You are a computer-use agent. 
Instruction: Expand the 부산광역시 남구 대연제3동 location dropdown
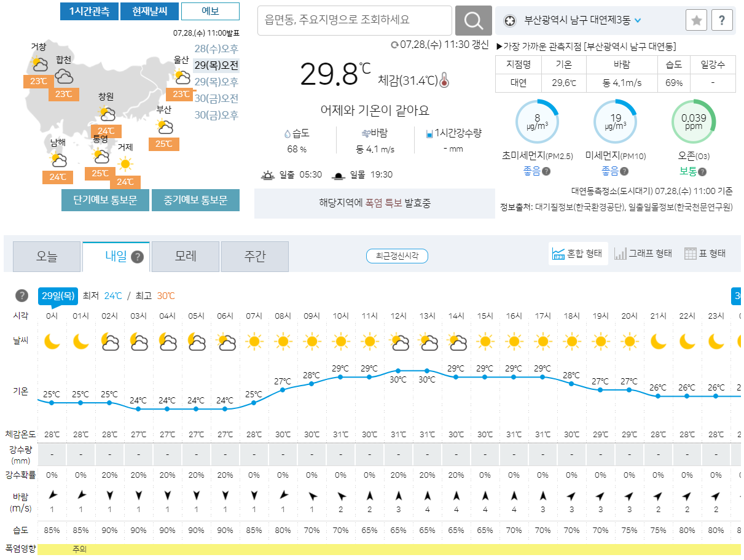tap(638, 20)
